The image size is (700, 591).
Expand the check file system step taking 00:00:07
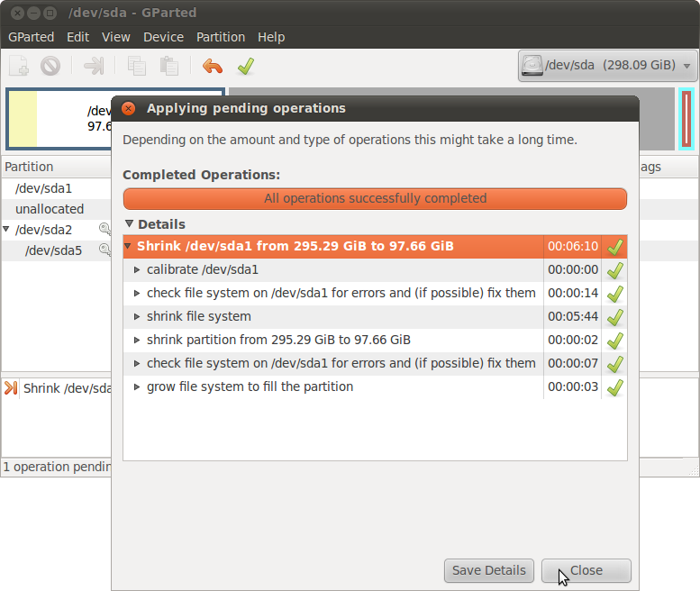pos(137,363)
